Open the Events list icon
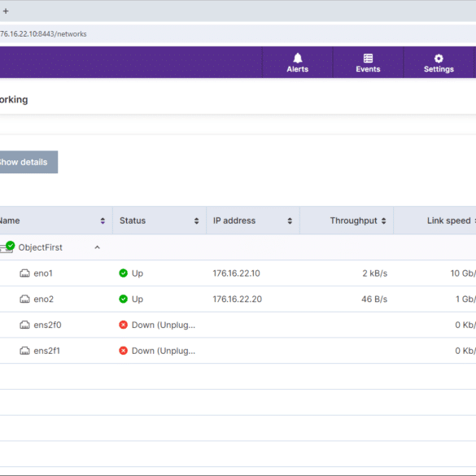The image size is (476, 476). (368, 58)
